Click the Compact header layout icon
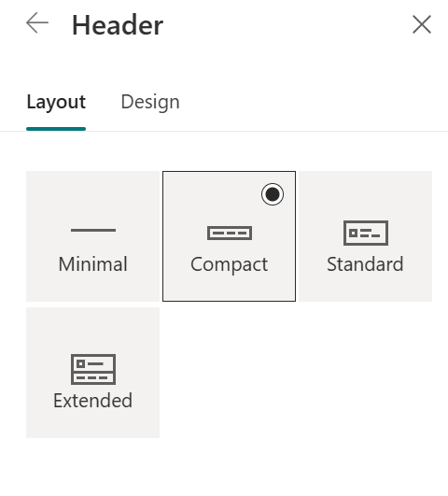Image resolution: width=448 pixels, height=496 pixels. tap(230, 234)
